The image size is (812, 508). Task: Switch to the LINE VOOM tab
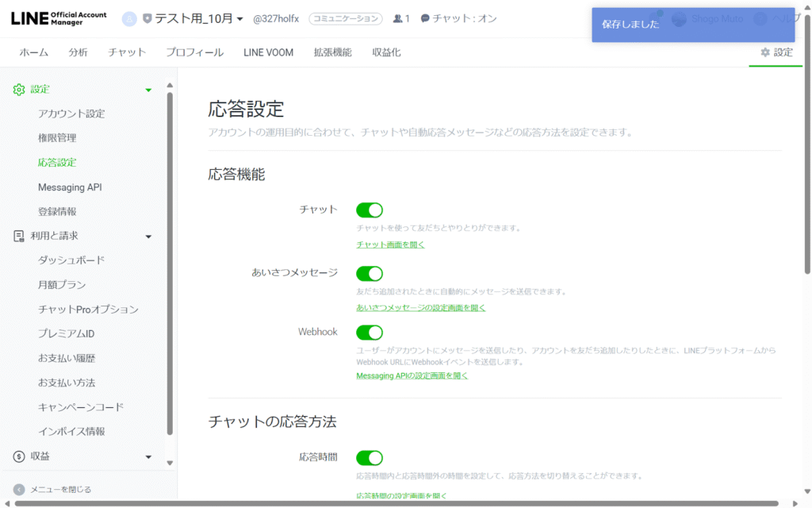click(x=268, y=52)
